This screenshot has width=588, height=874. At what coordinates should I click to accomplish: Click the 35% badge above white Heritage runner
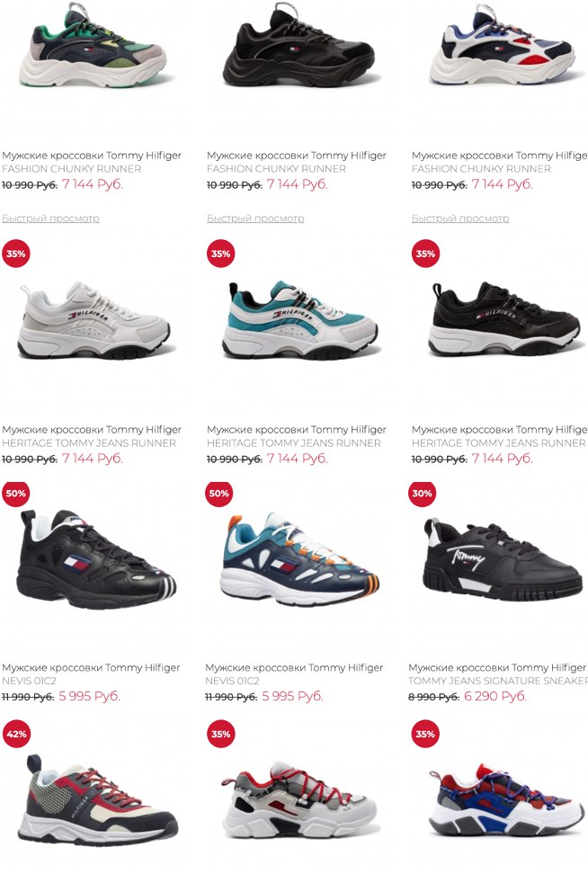click(16, 254)
